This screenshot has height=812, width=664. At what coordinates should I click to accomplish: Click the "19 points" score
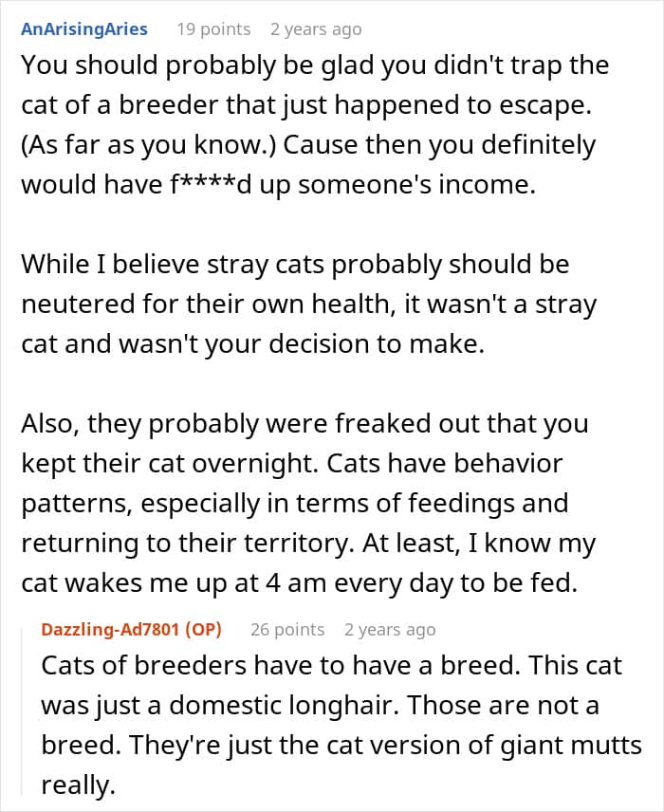coord(213,29)
